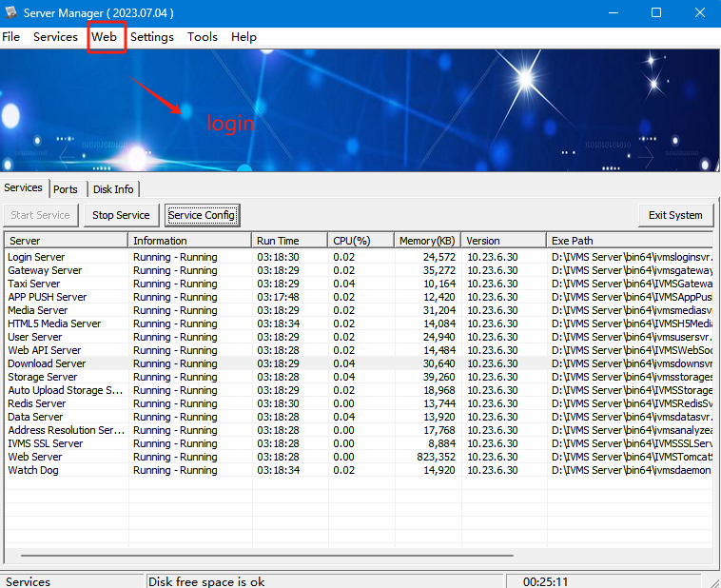The image size is (721, 588).
Task: Select the Address Resolution Server row
Action: tap(359, 430)
